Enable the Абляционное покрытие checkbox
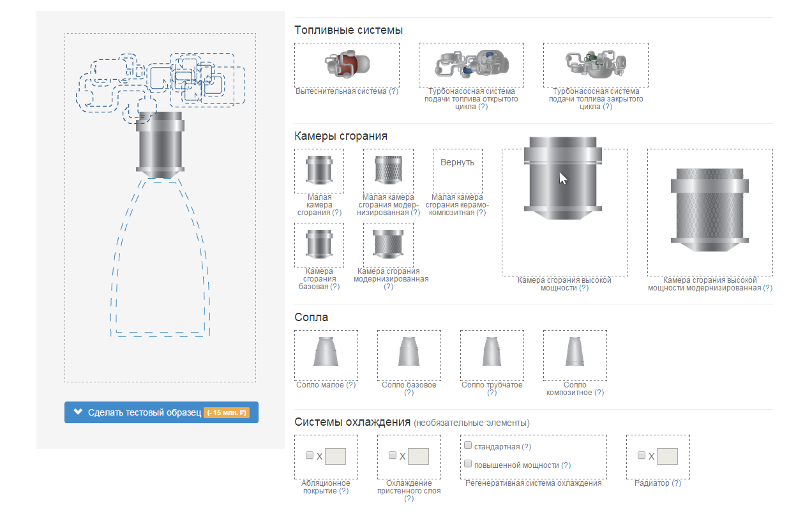The image size is (812, 526). 310,456
